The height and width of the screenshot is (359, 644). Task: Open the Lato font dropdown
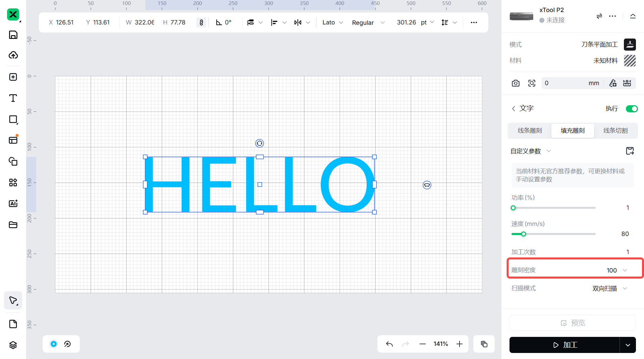[332, 22]
